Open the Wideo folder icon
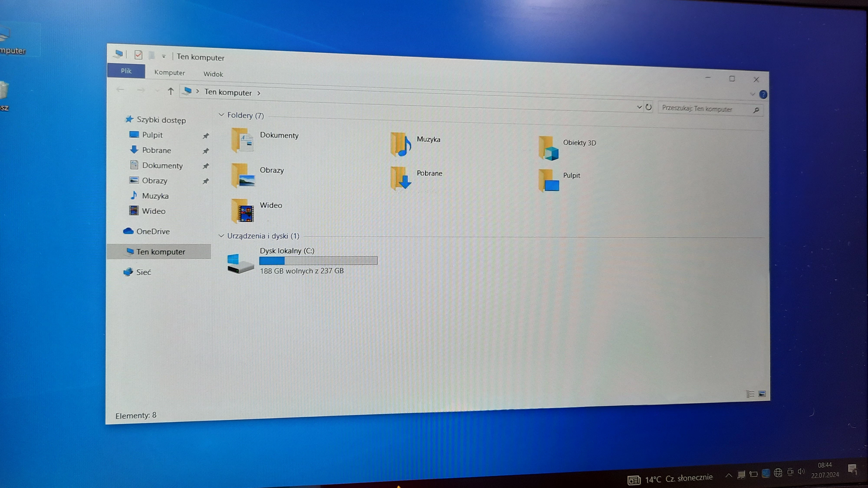 [242, 211]
